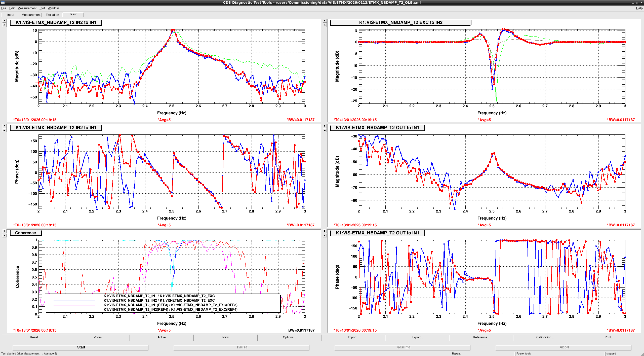644x356 pixels.
Task: Click the magenta IN1(REF3) legend line sample
Action: tap(74, 305)
